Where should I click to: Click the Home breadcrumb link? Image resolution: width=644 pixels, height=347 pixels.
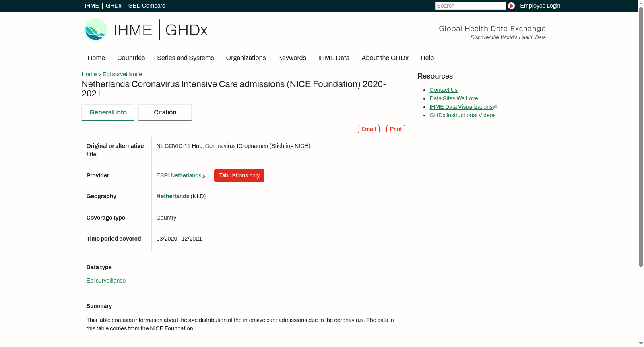(89, 74)
